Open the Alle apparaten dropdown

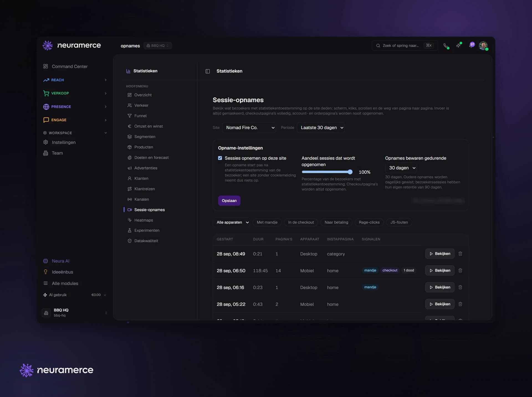point(231,222)
